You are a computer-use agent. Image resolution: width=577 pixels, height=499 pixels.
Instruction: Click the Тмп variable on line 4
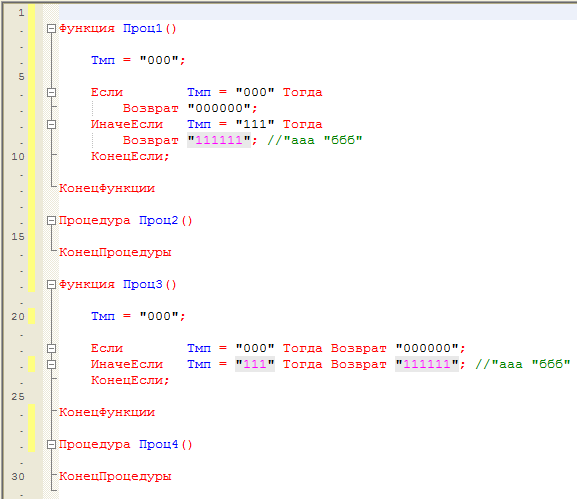tap(103, 60)
